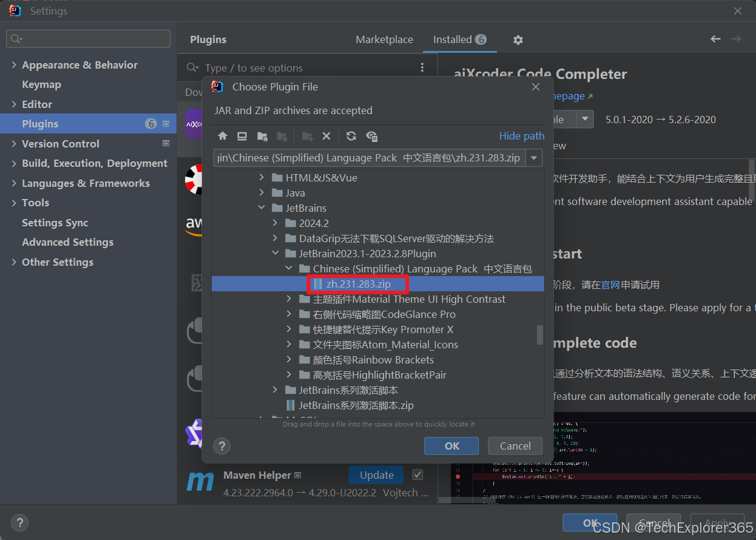Select 高亮括号HighlightBracketPair folder

[380, 375]
